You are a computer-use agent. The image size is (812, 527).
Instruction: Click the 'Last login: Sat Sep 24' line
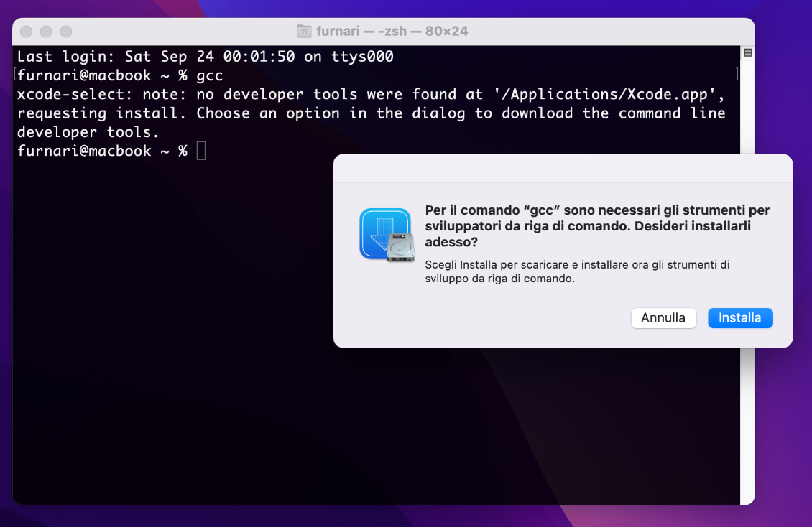click(x=205, y=57)
